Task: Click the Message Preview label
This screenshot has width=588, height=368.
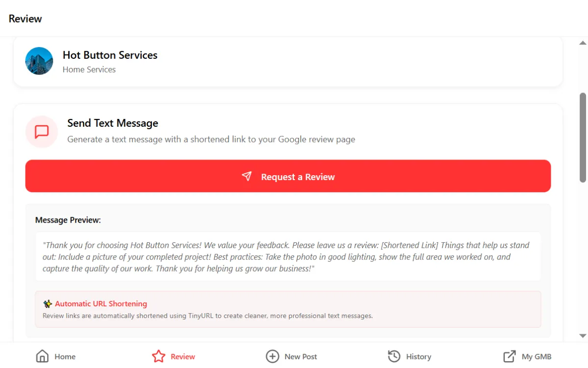Action: (68, 220)
